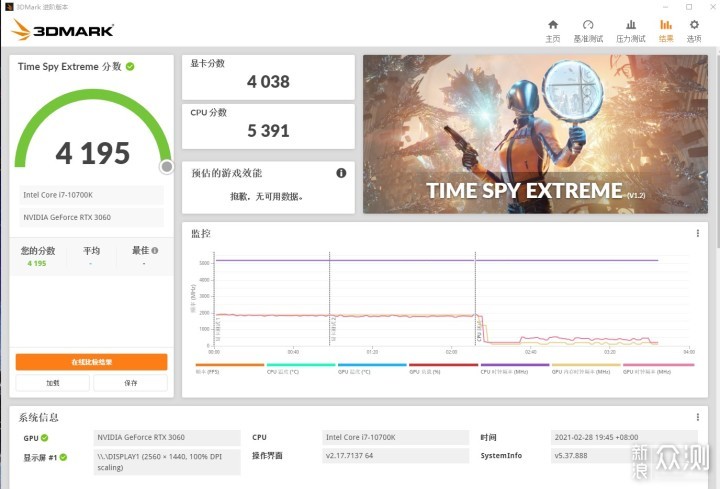Click the 平均 average column header

pos(91,251)
